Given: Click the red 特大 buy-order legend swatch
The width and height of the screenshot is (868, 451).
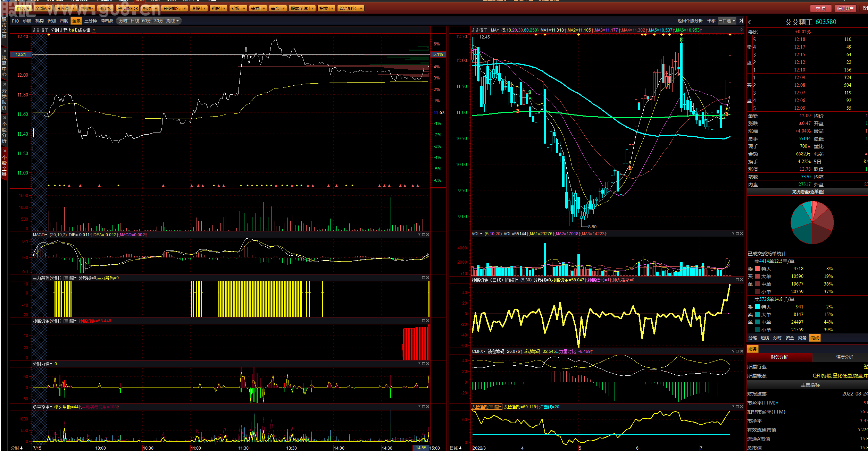Looking at the screenshot, I should click(x=758, y=269).
